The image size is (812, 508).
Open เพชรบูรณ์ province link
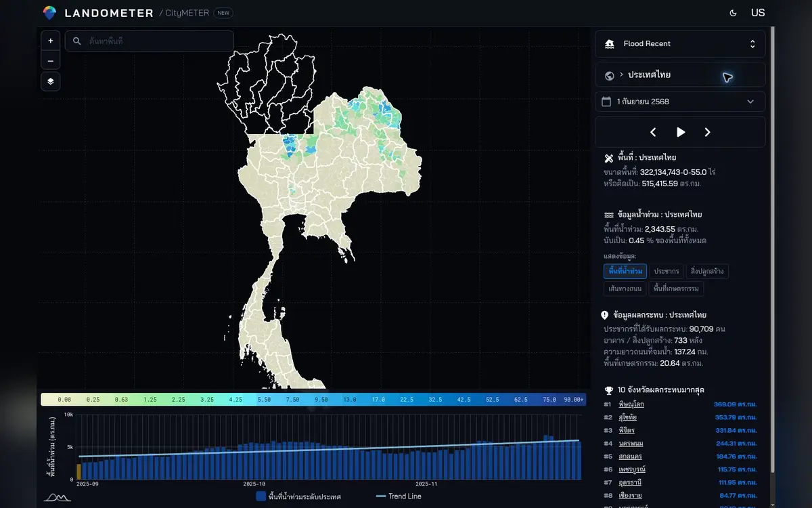pyautogui.click(x=632, y=469)
